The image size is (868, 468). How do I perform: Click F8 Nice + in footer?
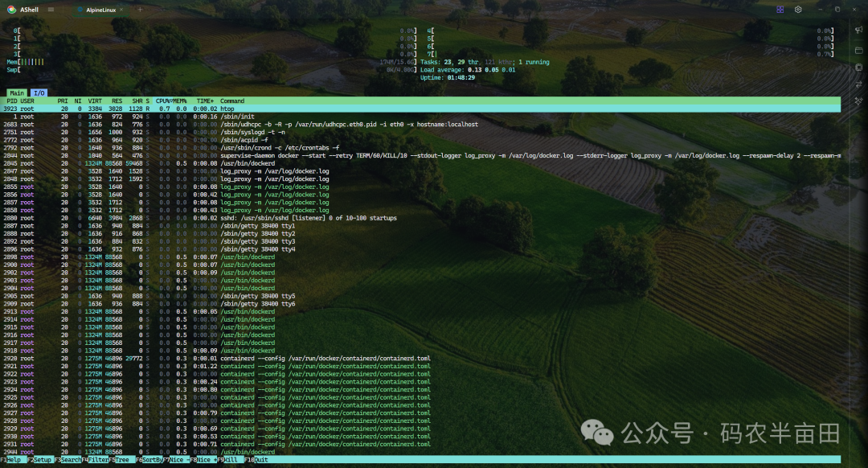203,460
